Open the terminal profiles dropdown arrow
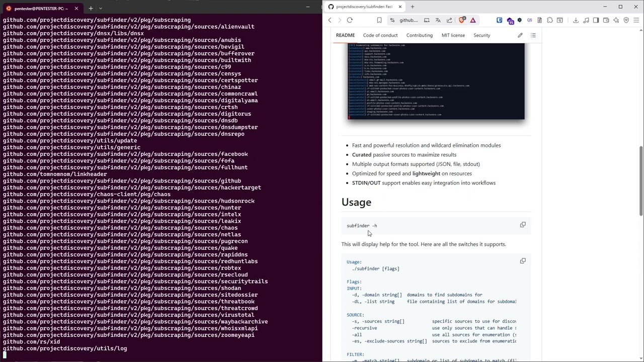Image resolution: width=644 pixels, height=362 pixels. click(101, 8)
